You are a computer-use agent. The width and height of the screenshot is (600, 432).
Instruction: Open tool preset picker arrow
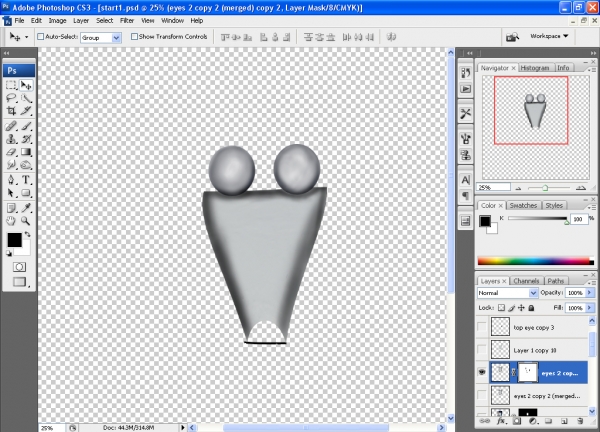pos(26,37)
